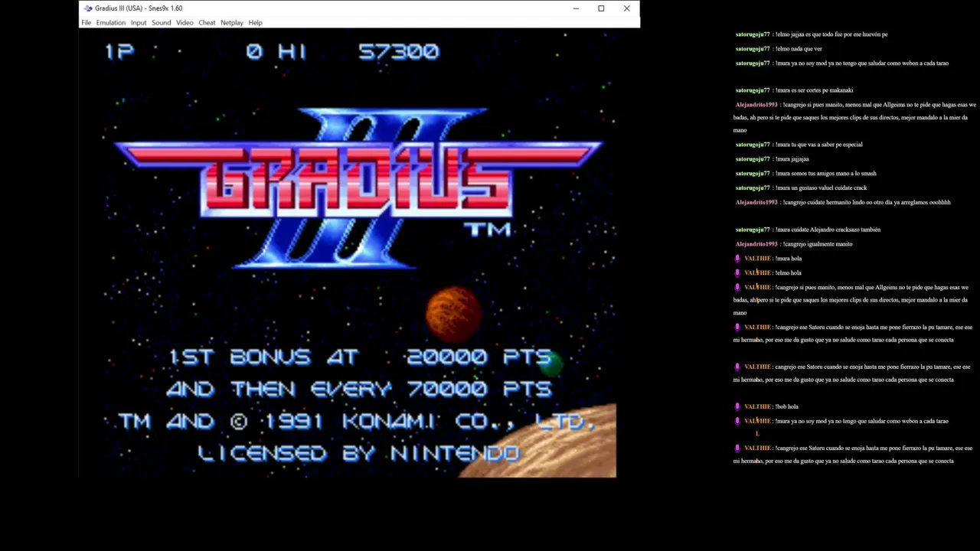Open the Netplay menu
Viewport: 980px width, 551px height.
pos(232,23)
